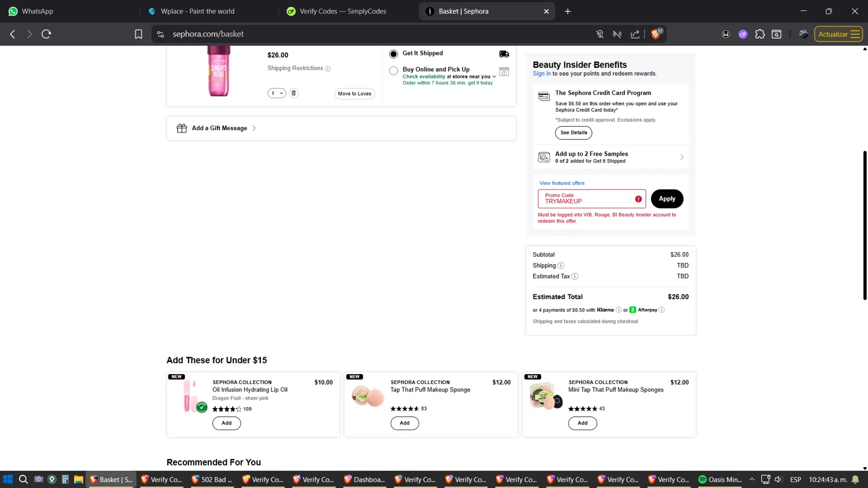This screenshot has width=868, height=488.
Task: Click the store pickup building icon
Action: pyautogui.click(x=504, y=72)
